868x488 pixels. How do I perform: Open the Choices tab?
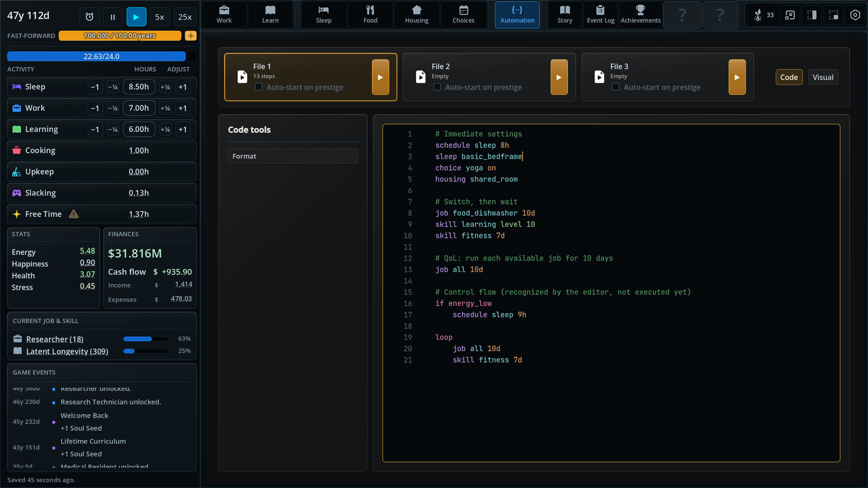click(463, 15)
